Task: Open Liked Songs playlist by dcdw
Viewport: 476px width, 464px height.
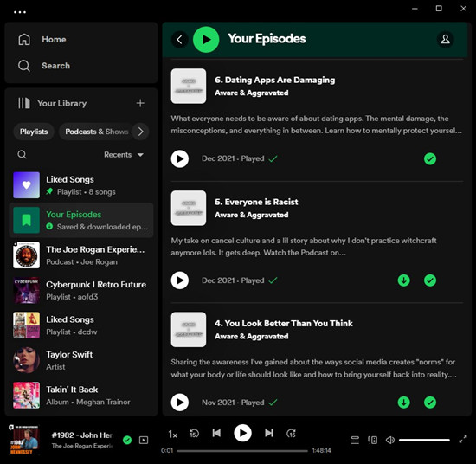Action: [81, 325]
